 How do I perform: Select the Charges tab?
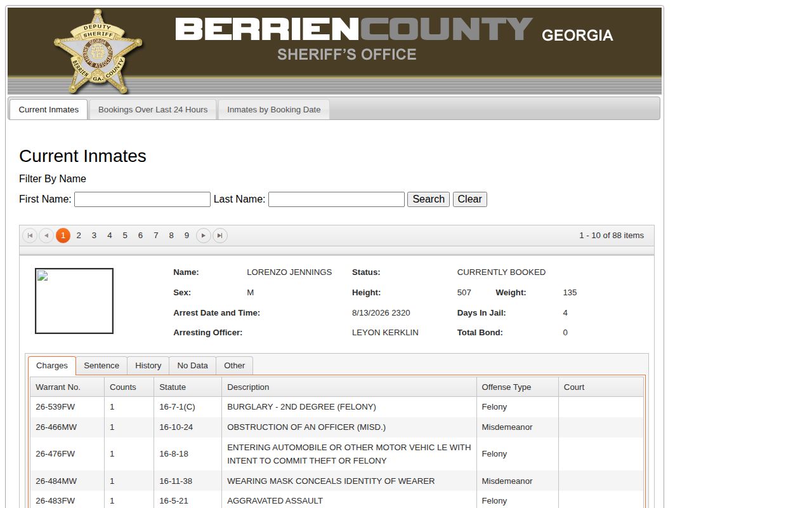click(x=52, y=366)
